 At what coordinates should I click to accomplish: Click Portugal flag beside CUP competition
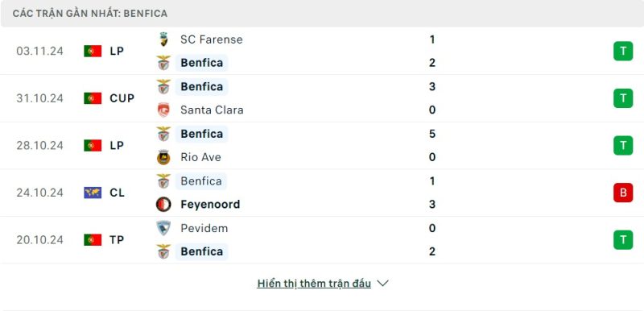(x=93, y=98)
